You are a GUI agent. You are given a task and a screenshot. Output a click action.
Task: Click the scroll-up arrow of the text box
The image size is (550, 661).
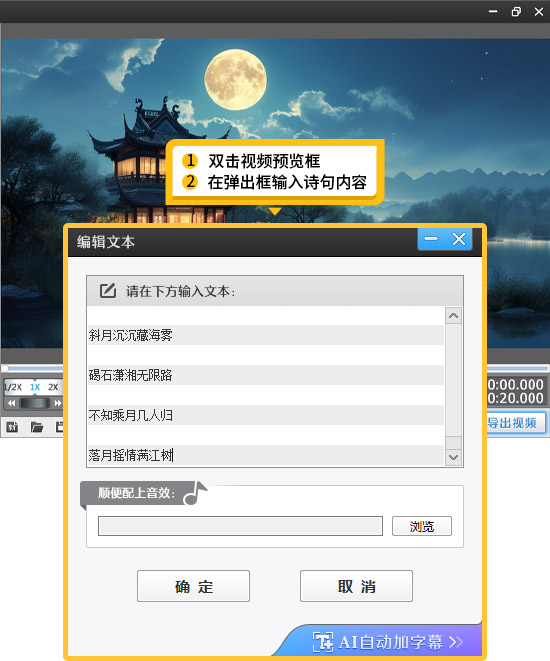[x=453, y=316]
